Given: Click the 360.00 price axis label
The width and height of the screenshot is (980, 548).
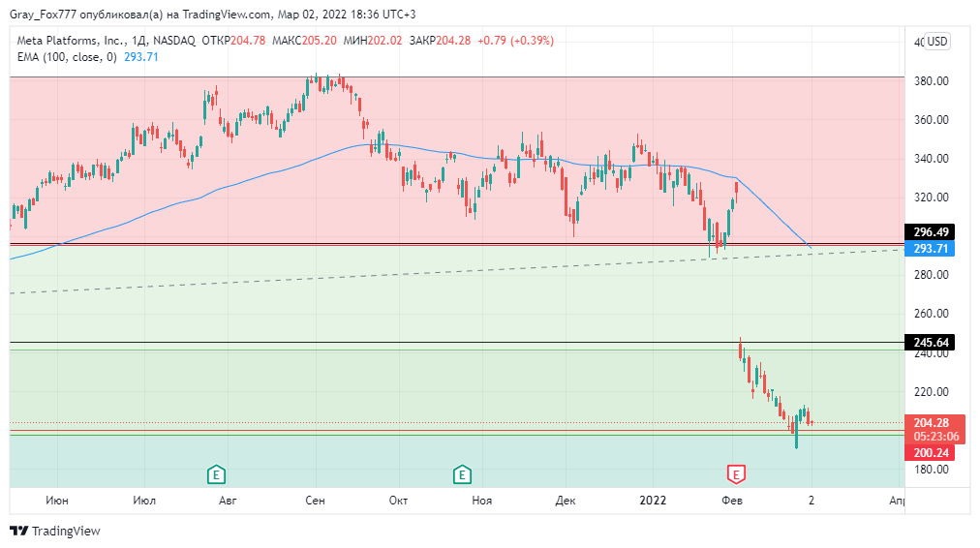Looking at the screenshot, I should pyautogui.click(x=932, y=120).
